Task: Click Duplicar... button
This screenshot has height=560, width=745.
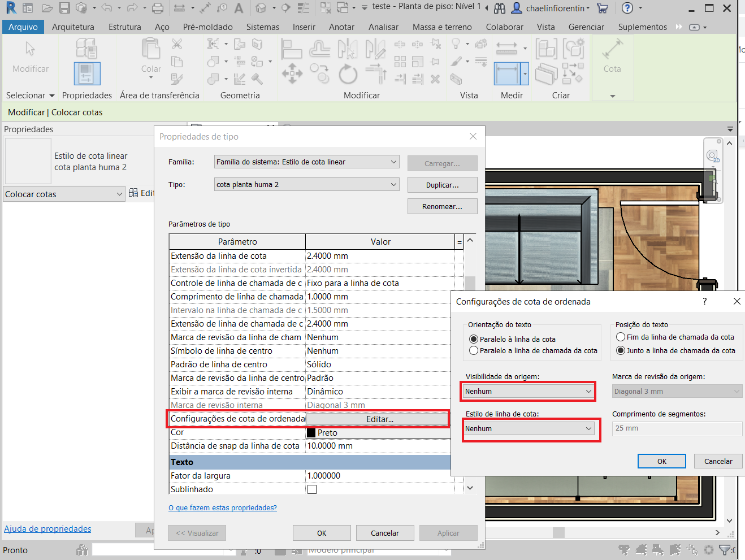Action: [x=443, y=185]
